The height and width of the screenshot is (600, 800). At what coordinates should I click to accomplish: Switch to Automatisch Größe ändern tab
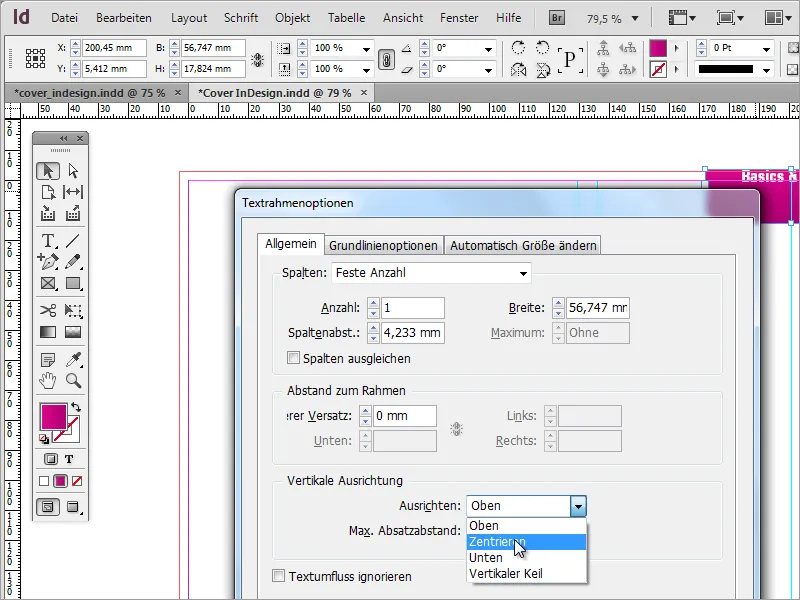[x=523, y=245]
